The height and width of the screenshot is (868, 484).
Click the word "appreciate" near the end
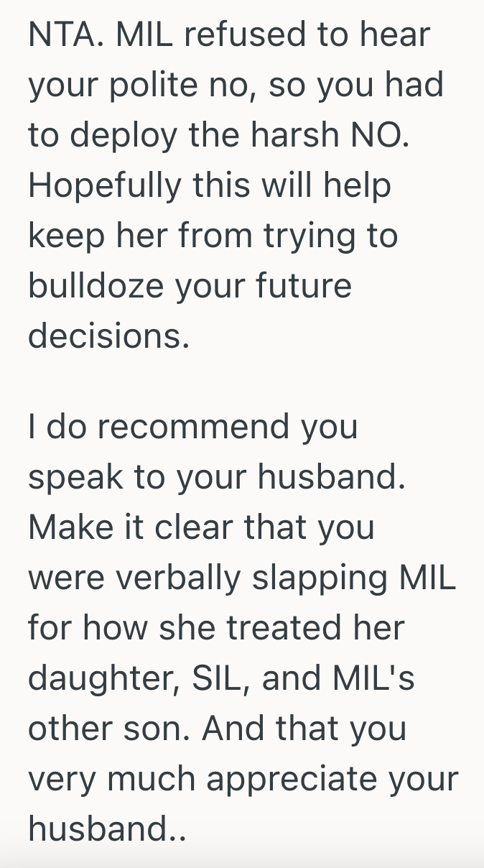(285, 779)
